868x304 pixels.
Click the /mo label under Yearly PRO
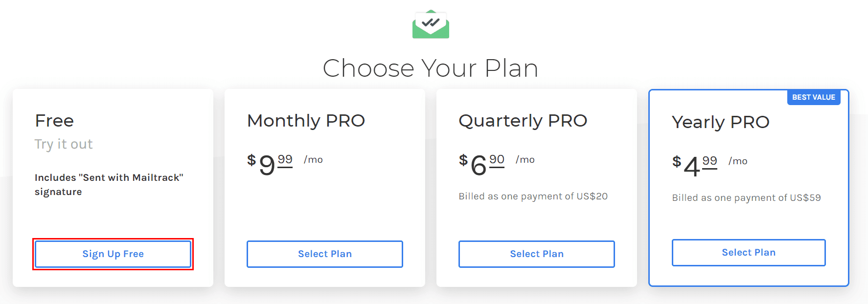click(738, 161)
